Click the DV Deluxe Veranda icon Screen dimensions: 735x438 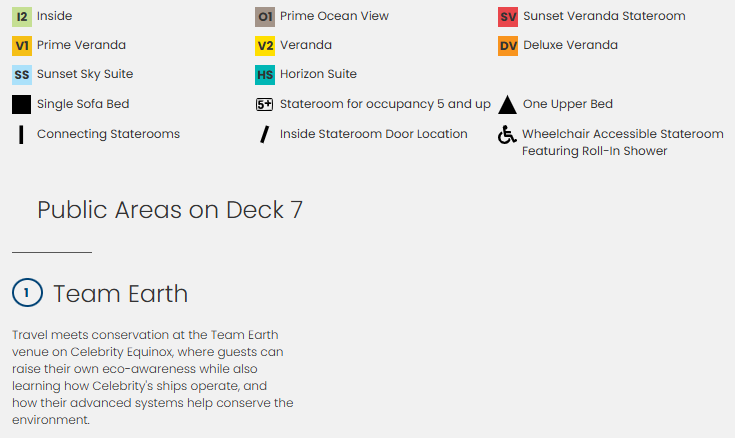[x=508, y=45]
